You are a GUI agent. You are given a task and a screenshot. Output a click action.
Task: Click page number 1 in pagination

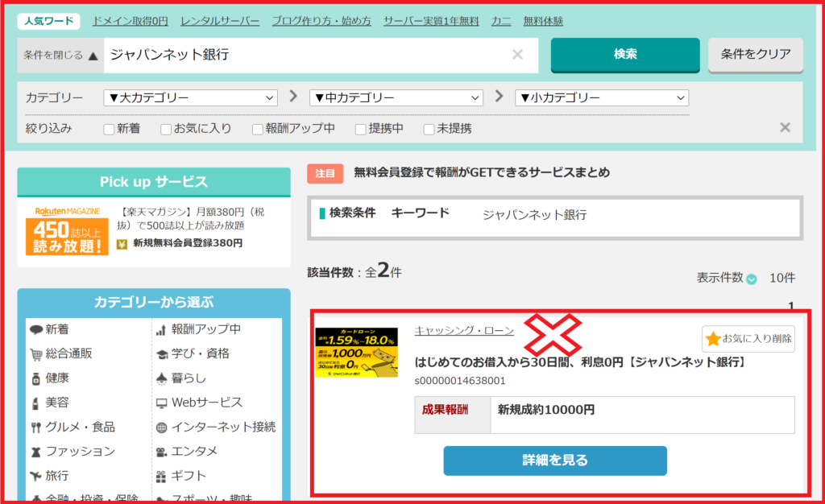click(791, 305)
